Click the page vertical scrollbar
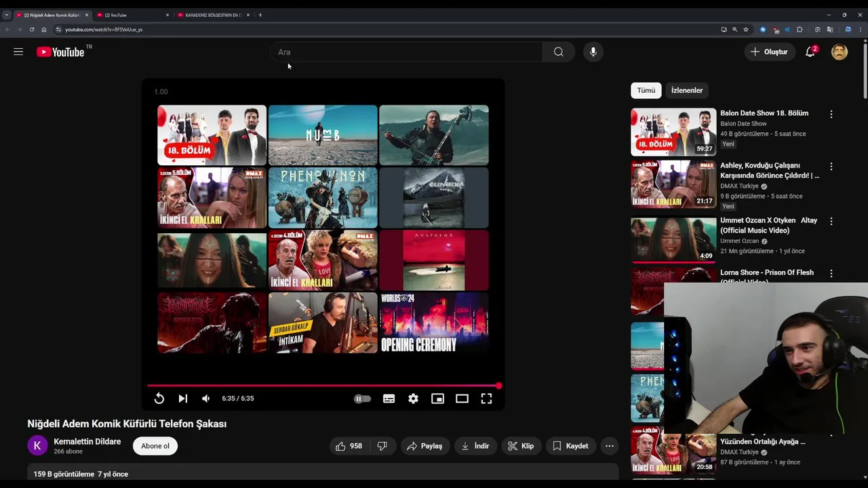Viewport: 868px width, 488px height. click(x=865, y=71)
